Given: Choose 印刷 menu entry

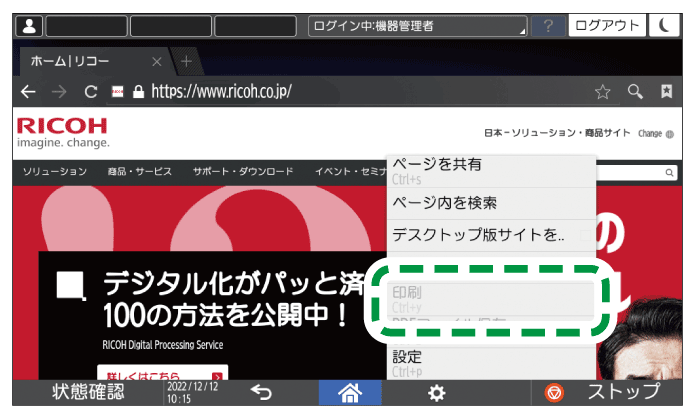Looking at the screenshot, I should tap(491, 299).
